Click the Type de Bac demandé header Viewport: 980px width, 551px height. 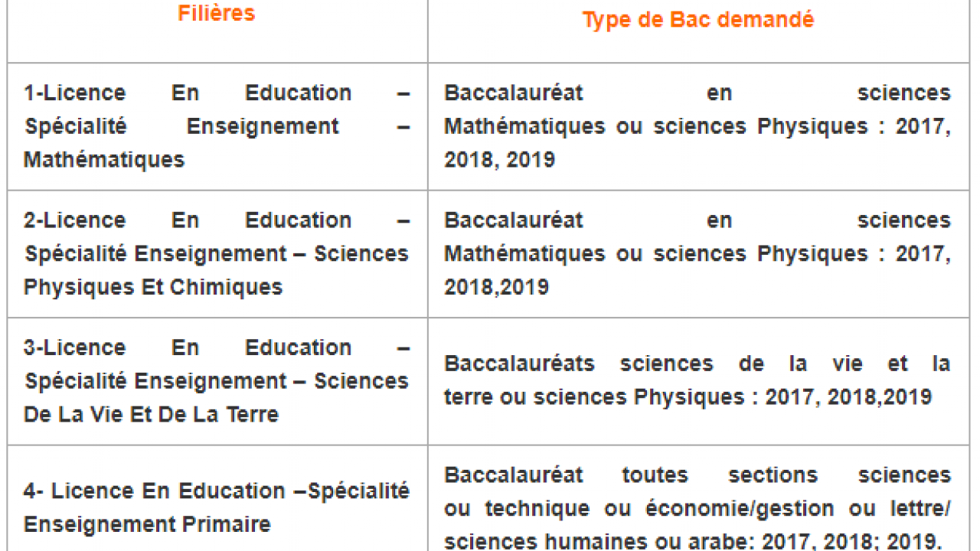tap(697, 20)
